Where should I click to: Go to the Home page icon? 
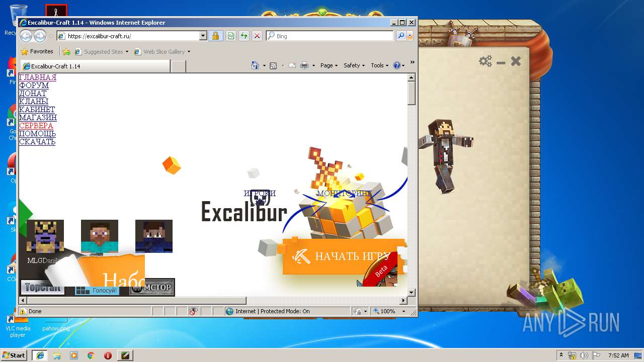coord(255,65)
